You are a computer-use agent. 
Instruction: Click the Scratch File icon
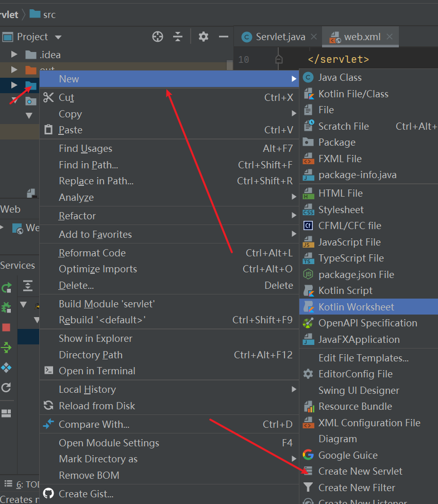tap(309, 126)
